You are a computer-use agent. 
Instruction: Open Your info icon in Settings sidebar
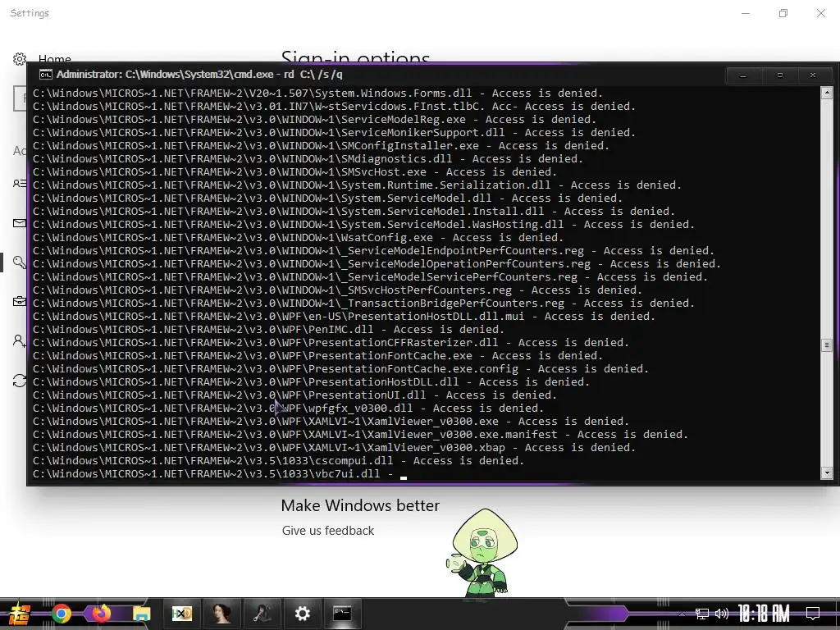click(20, 184)
